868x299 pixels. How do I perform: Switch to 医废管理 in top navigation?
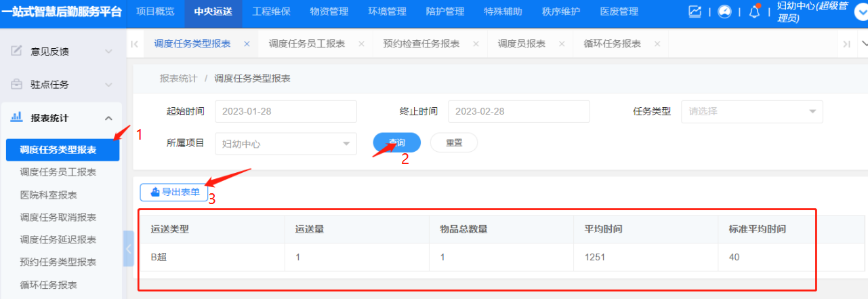pyautogui.click(x=619, y=12)
